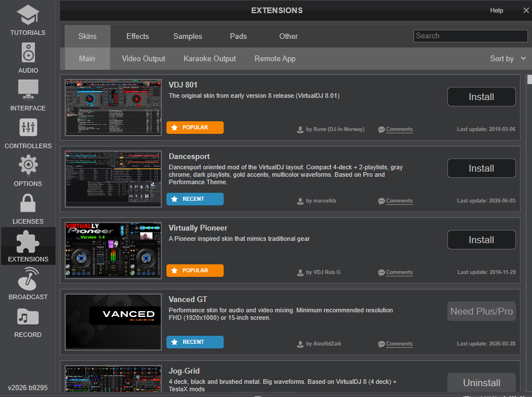Viewport: 532px width, 397px height.
Task: Install the Virtually Pioneer skin
Action: tap(482, 240)
